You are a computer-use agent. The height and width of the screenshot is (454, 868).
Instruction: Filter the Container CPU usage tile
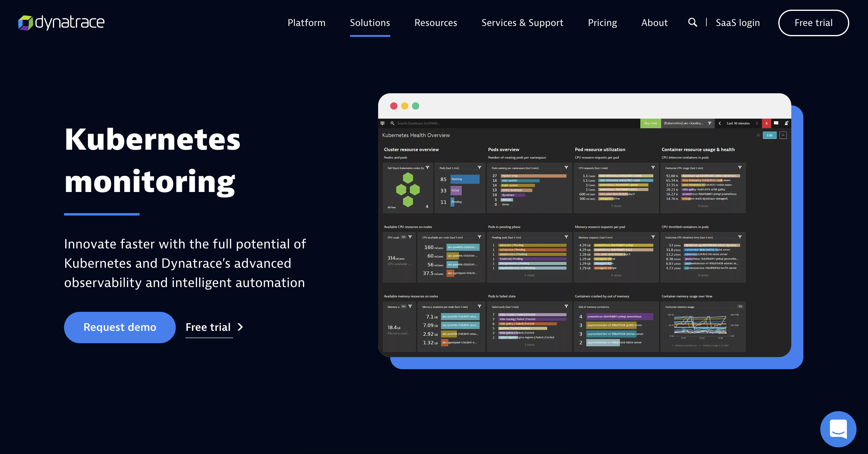(740, 168)
